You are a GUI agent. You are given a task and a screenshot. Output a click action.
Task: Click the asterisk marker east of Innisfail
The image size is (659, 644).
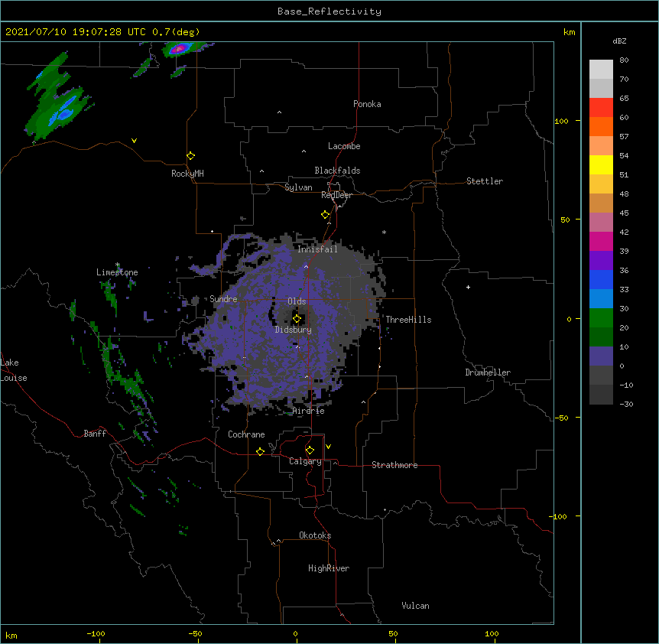[384, 233]
